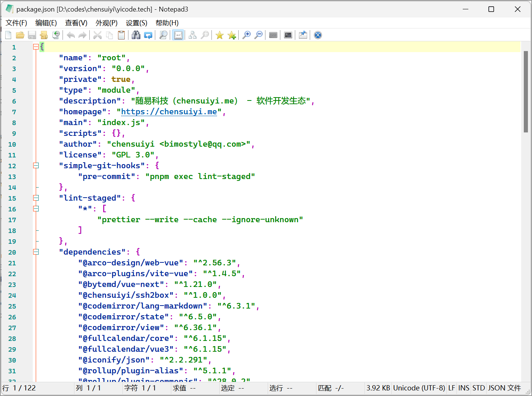Click the command line console icon

[x=288, y=35]
